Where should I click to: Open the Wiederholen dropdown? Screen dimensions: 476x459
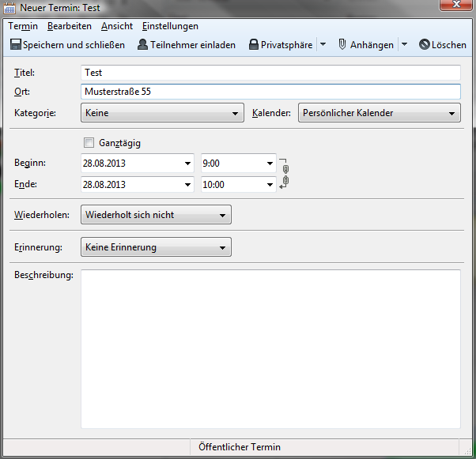tap(156, 215)
